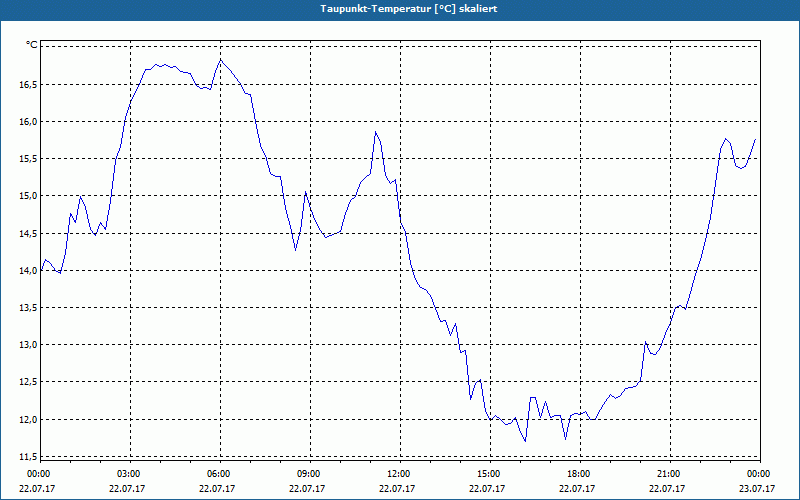Click the y-axis value 13,0
800x500 pixels.
28,345
